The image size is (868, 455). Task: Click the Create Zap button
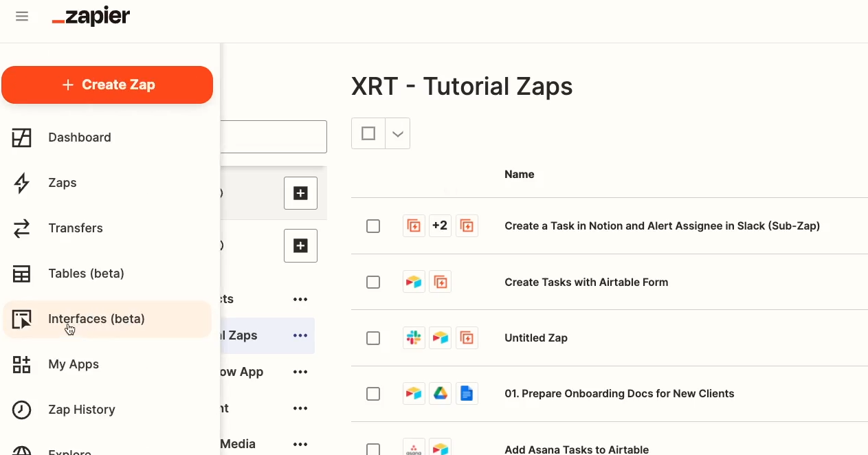pyautogui.click(x=107, y=85)
